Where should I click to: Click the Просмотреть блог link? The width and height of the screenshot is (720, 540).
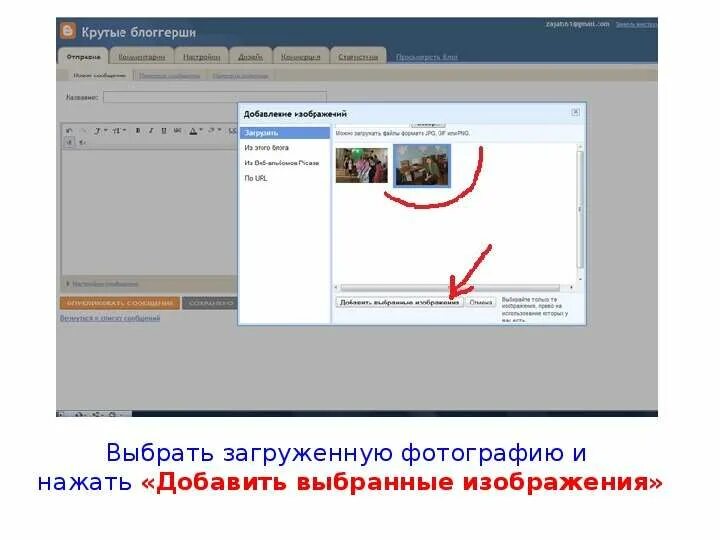[427, 57]
